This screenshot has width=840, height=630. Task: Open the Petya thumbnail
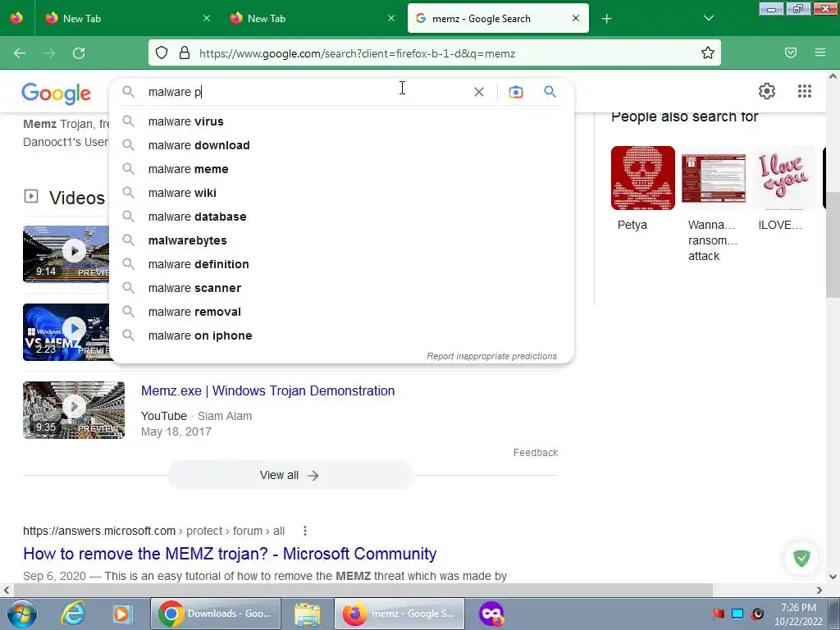tap(643, 178)
